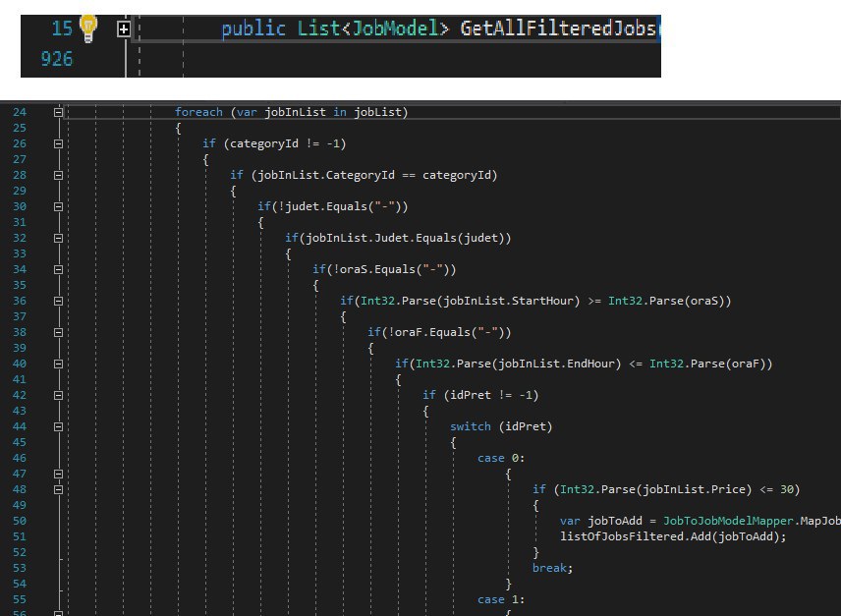This screenshot has height=616, width=841.
Task: Collapse the oraF.Equals block at line 38
Action: pyautogui.click(x=59, y=332)
